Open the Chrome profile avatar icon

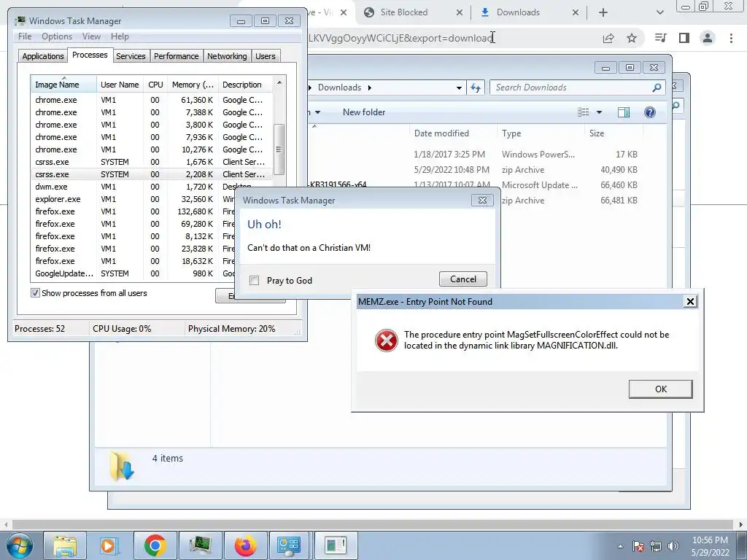(708, 38)
